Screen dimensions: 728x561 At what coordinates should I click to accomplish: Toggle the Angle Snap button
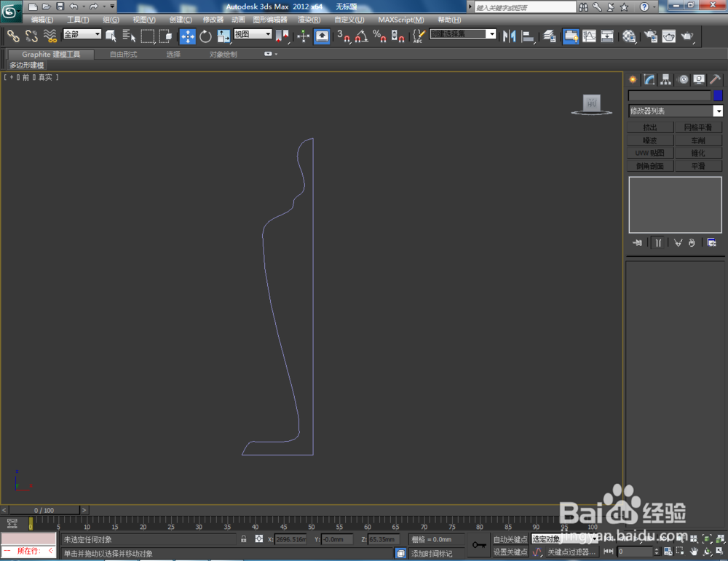362,36
